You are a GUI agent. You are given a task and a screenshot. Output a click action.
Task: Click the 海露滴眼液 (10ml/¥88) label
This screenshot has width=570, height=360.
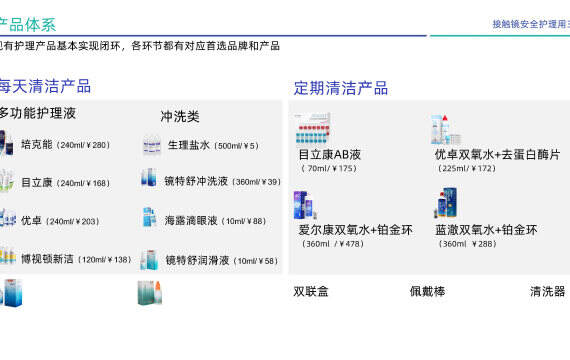[x=215, y=221]
